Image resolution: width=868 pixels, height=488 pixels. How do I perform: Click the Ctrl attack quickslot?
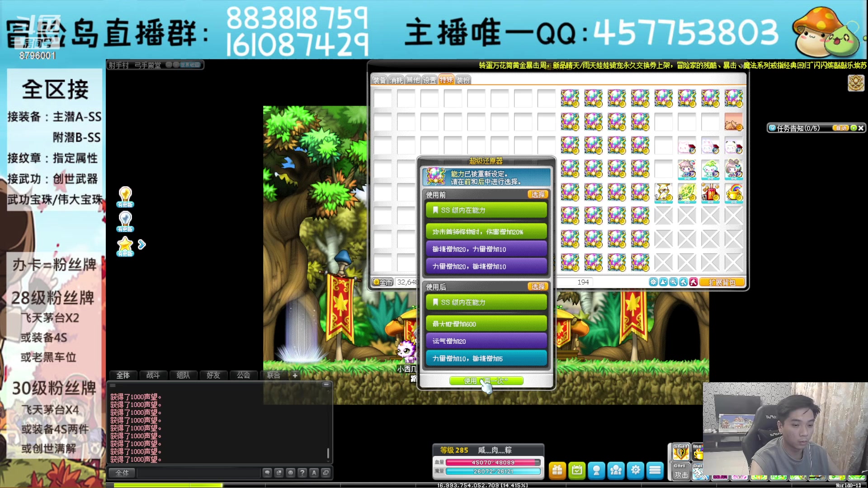(681, 472)
